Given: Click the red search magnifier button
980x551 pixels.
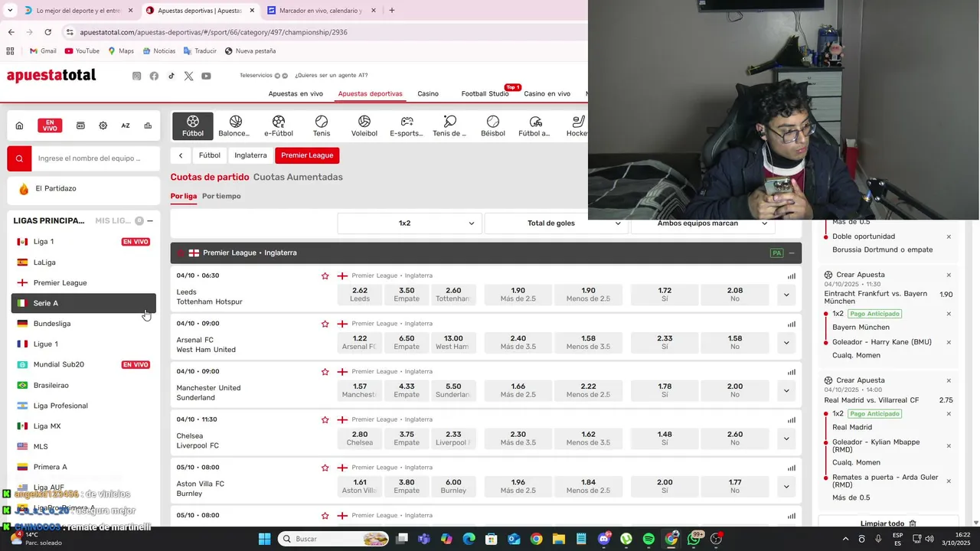Looking at the screenshot, I should pyautogui.click(x=19, y=158).
